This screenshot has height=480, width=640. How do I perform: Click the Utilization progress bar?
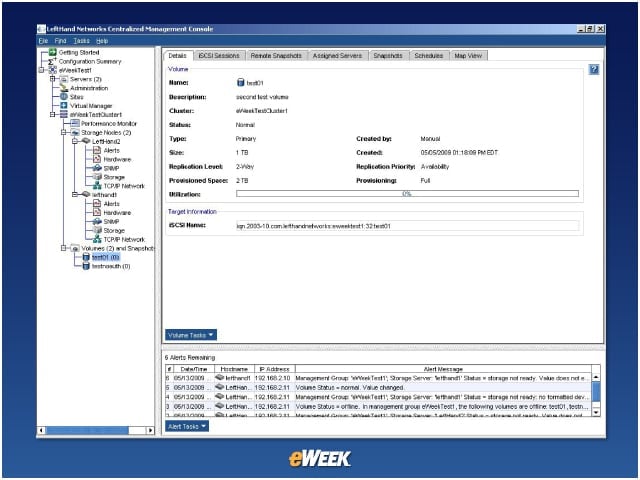[407, 194]
